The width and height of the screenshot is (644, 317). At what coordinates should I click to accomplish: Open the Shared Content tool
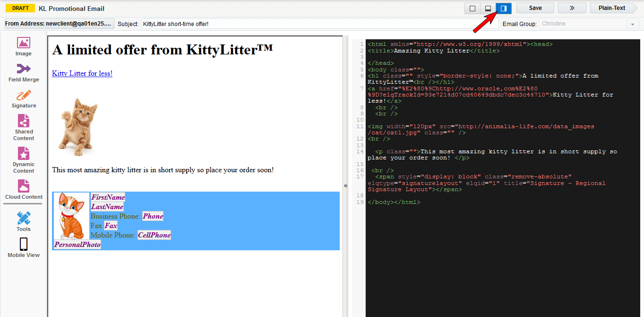[24, 128]
